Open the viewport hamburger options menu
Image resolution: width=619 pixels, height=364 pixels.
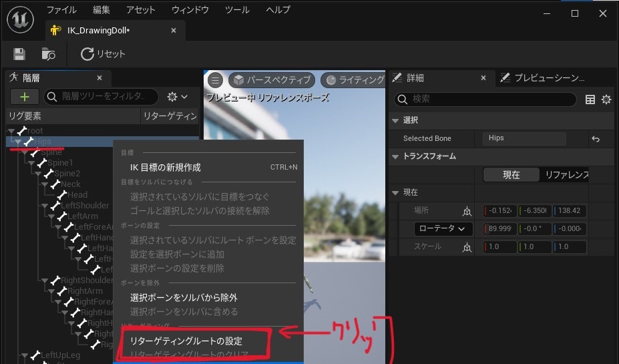click(x=215, y=80)
